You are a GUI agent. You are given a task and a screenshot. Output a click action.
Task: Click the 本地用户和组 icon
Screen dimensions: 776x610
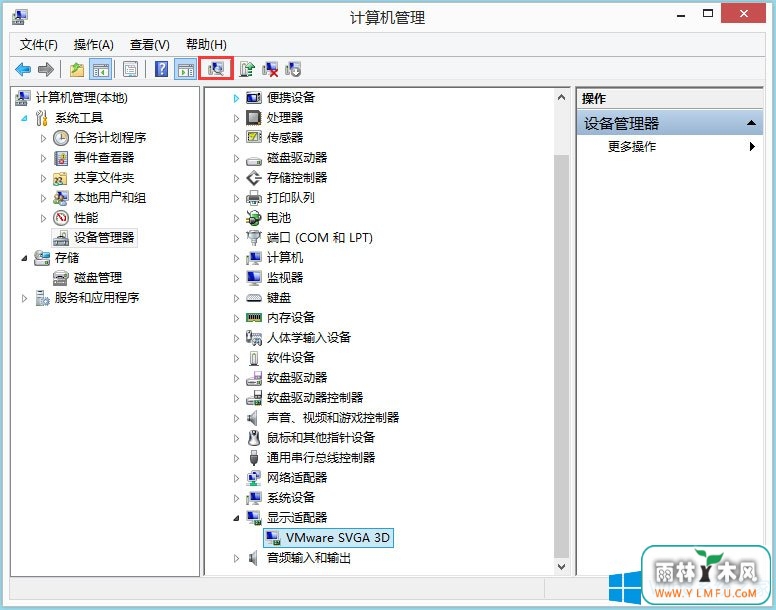pos(61,198)
